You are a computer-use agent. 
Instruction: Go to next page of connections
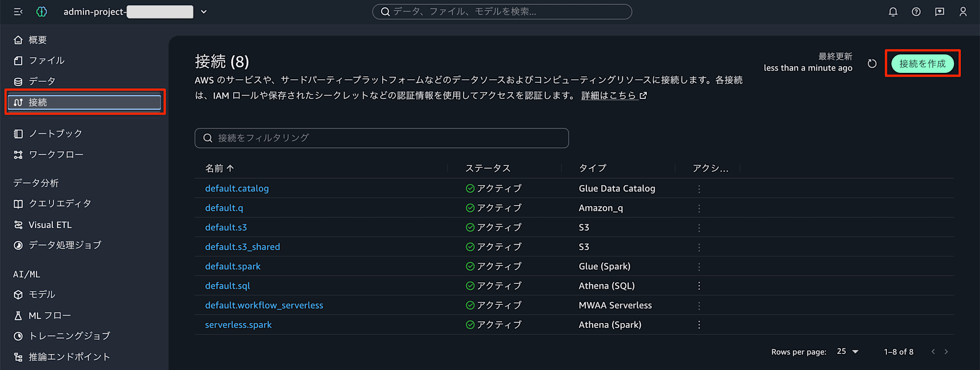[x=946, y=352]
